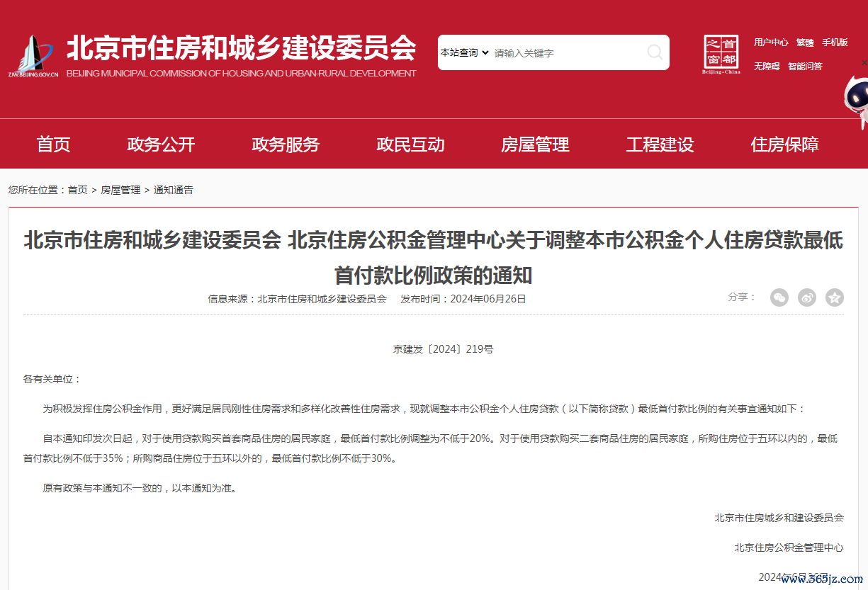This screenshot has height=590, width=868.
Task: Go to 房屋管理 in main navigation
Action: click(x=535, y=144)
